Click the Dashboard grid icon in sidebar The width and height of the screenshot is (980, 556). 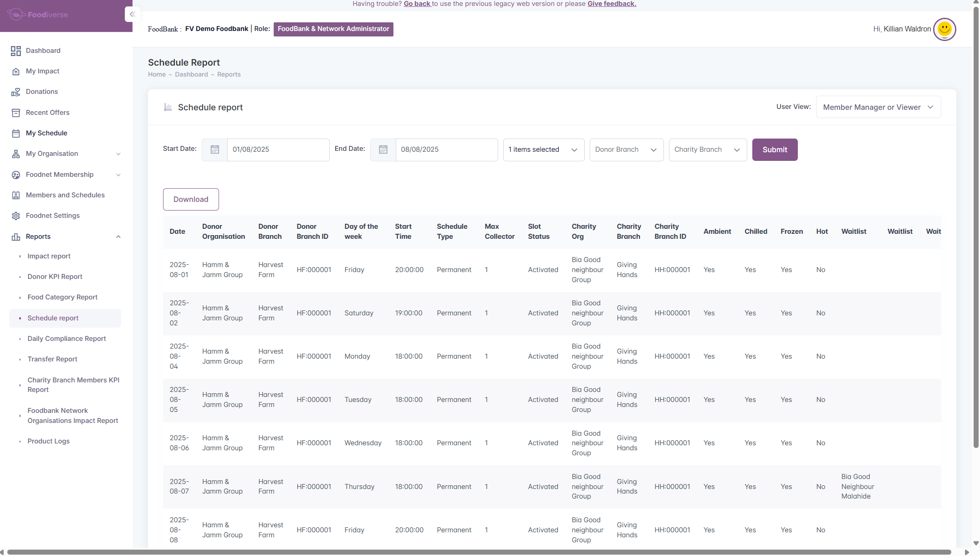click(16, 51)
